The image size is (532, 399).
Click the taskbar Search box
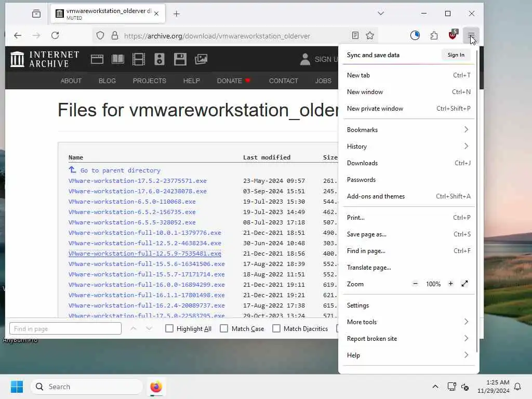pyautogui.click(x=87, y=387)
